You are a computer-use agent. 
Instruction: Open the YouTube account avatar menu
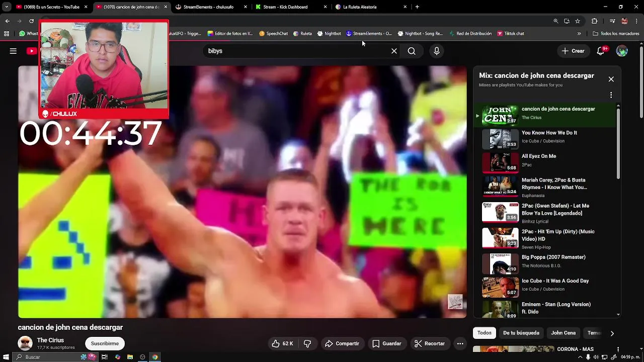[x=622, y=51]
